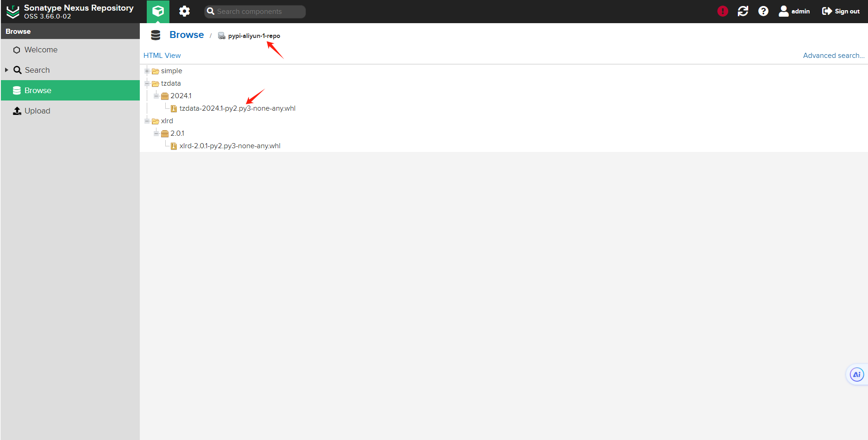Screen dimensions: 868x440
Task: Click the Sign out arrow icon
Action: [x=827, y=11]
